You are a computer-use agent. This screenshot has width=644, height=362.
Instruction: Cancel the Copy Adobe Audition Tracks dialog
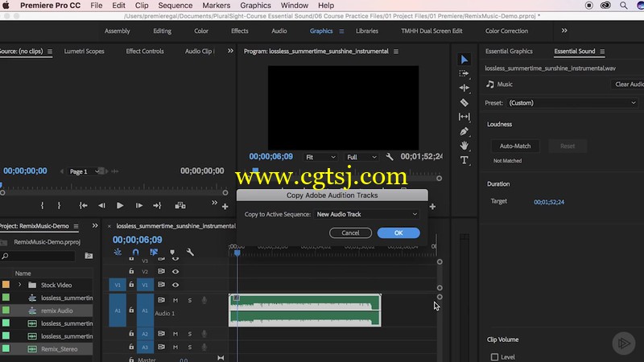click(350, 232)
